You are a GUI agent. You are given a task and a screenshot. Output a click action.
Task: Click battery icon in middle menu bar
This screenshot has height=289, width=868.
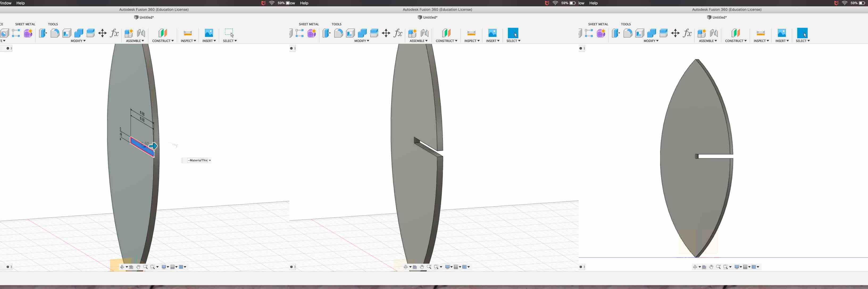[573, 3]
